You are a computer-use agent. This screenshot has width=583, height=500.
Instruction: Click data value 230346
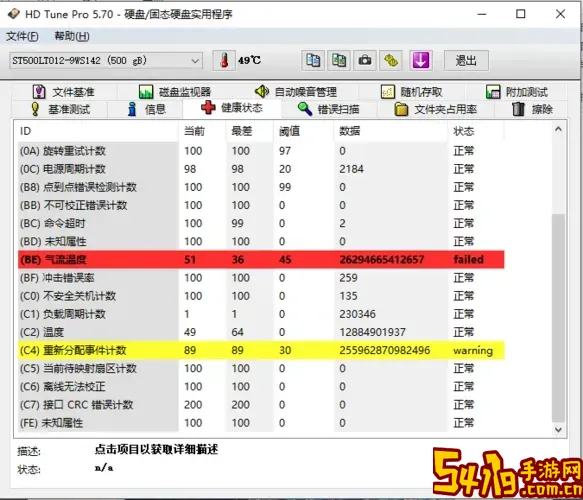point(357,314)
